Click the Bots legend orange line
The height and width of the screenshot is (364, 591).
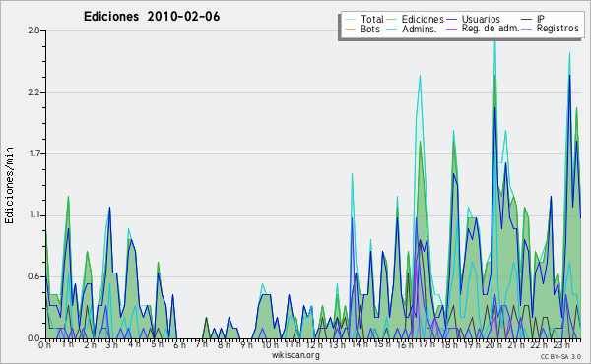pos(350,29)
